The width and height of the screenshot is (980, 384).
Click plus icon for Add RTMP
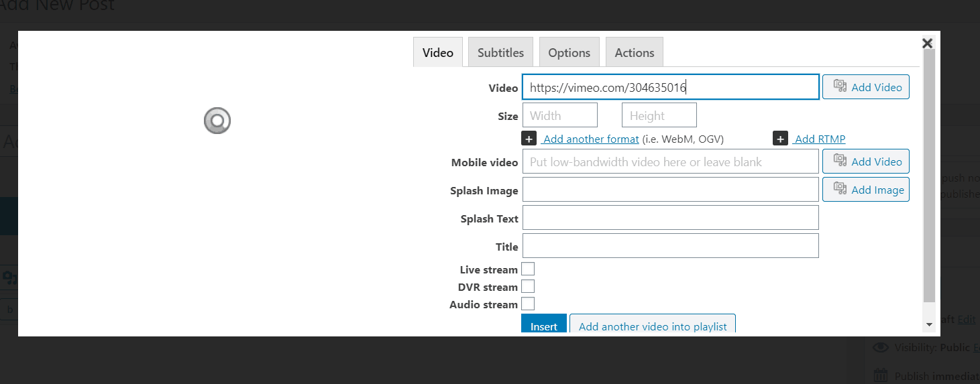pos(780,139)
